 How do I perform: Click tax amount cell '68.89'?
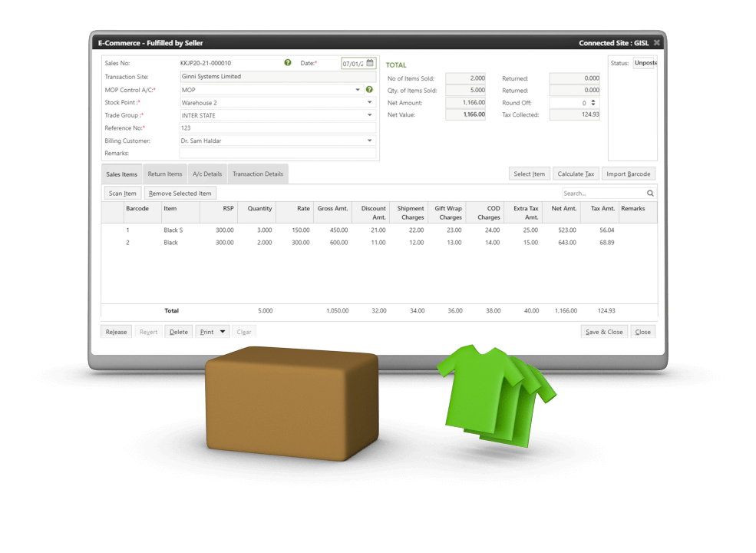(606, 242)
